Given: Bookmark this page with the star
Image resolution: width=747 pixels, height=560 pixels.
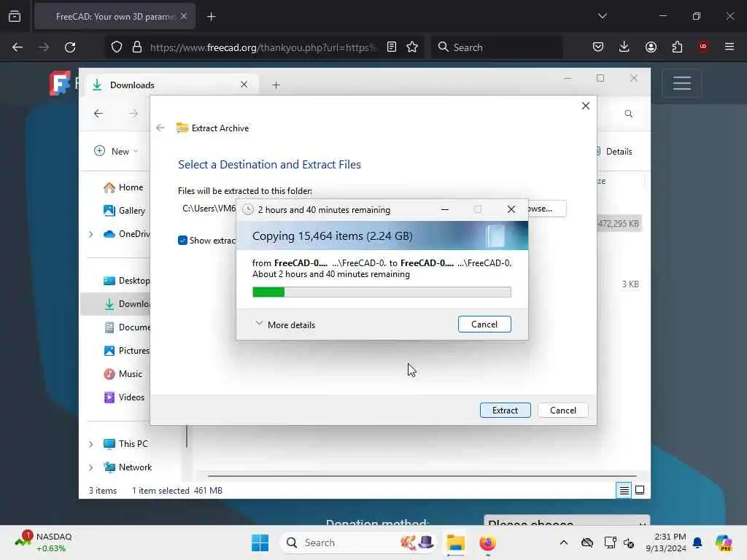Looking at the screenshot, I should click(412, 47).
